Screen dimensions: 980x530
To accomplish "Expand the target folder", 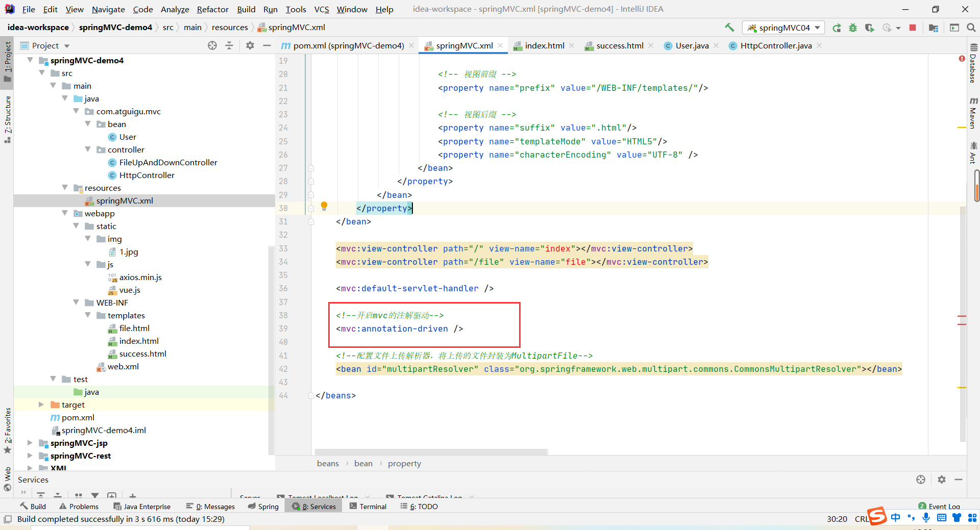I will tap(41, 405).
